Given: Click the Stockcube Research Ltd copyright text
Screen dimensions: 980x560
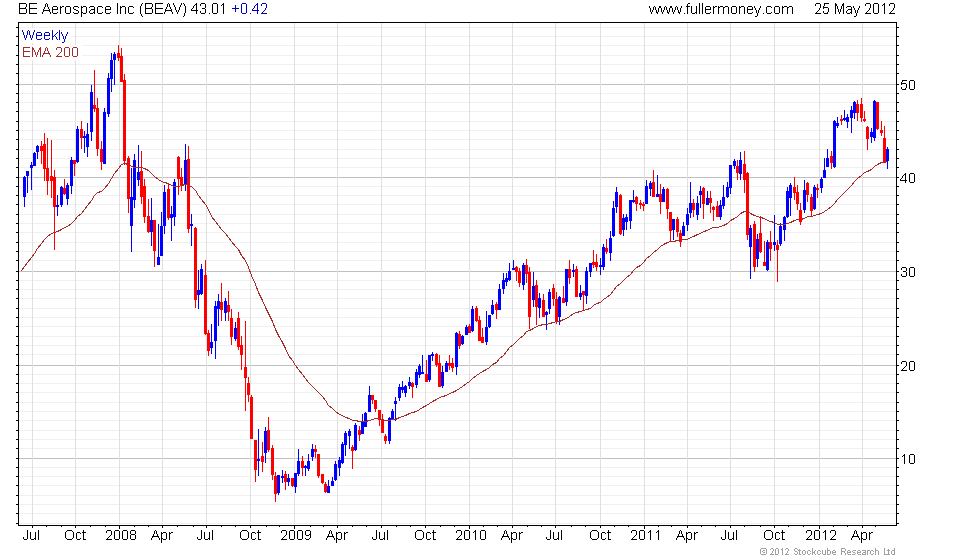Looking at the screenshot, I should coord(828,552).
